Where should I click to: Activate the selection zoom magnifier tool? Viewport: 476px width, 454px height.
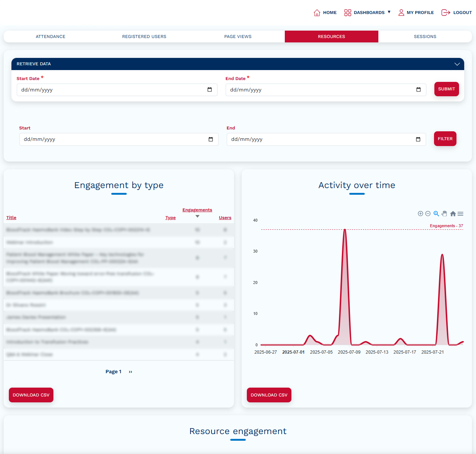pos(436,214)
